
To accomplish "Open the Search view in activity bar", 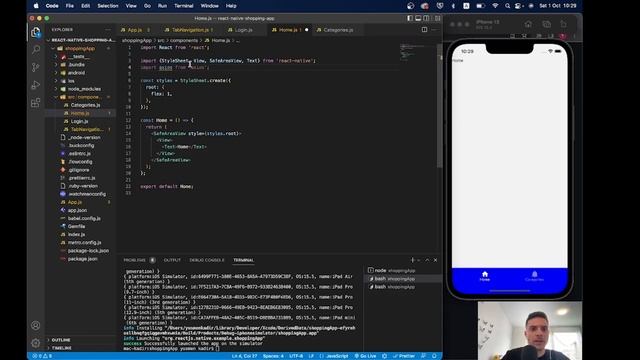I will [x=36, y=49].
